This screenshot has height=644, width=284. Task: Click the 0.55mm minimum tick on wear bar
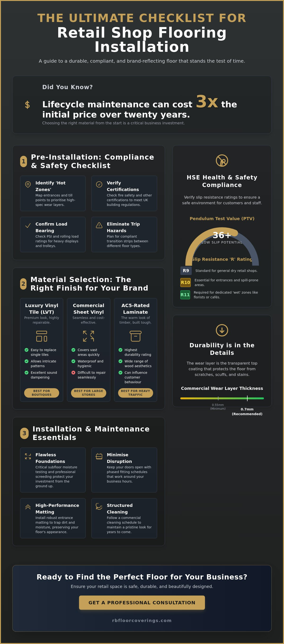[x=218, y=398]
